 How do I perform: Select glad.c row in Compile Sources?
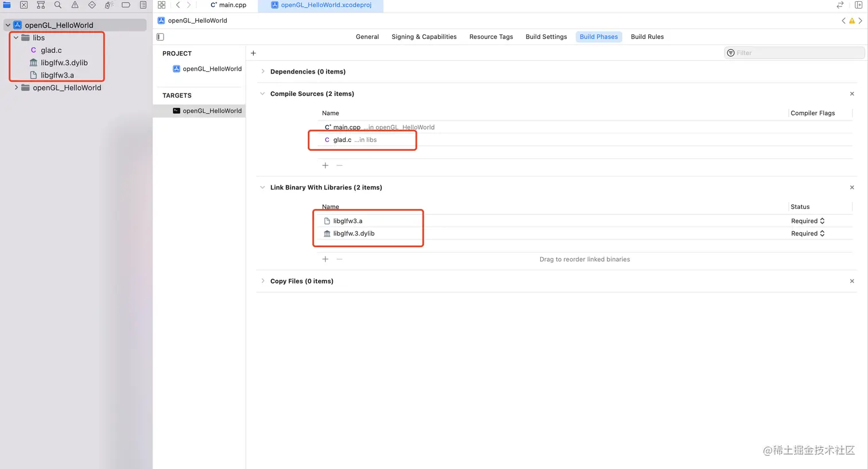[585, 140]
